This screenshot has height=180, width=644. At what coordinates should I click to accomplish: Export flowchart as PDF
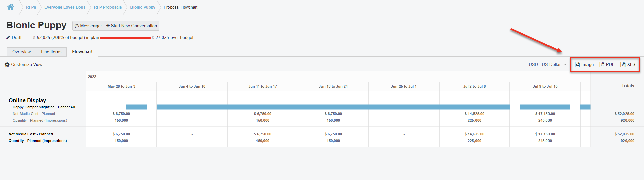607,64
